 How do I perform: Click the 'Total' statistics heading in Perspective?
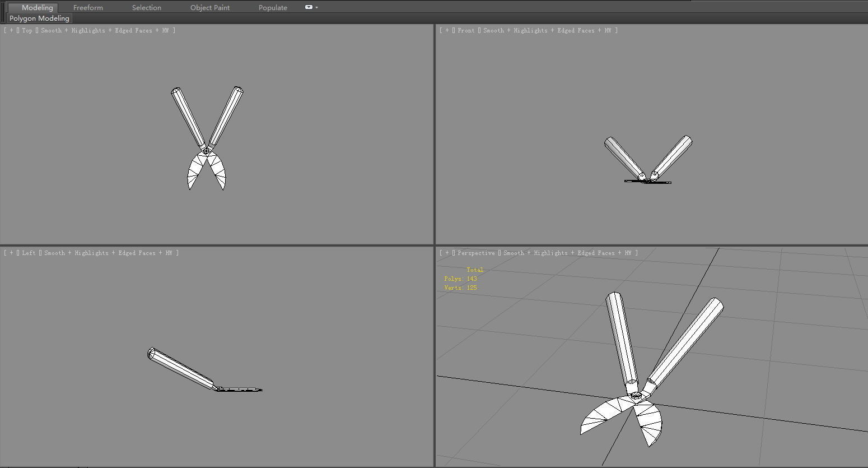coord(475,270)
